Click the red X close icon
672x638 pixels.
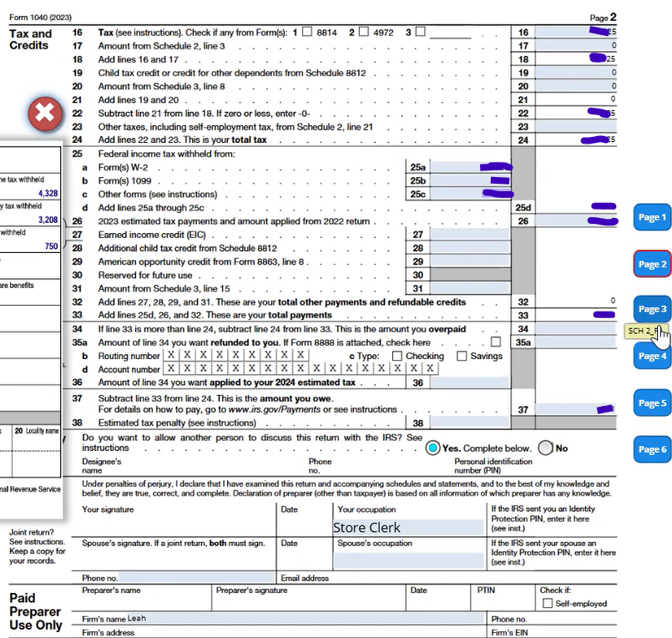[45, 114]
